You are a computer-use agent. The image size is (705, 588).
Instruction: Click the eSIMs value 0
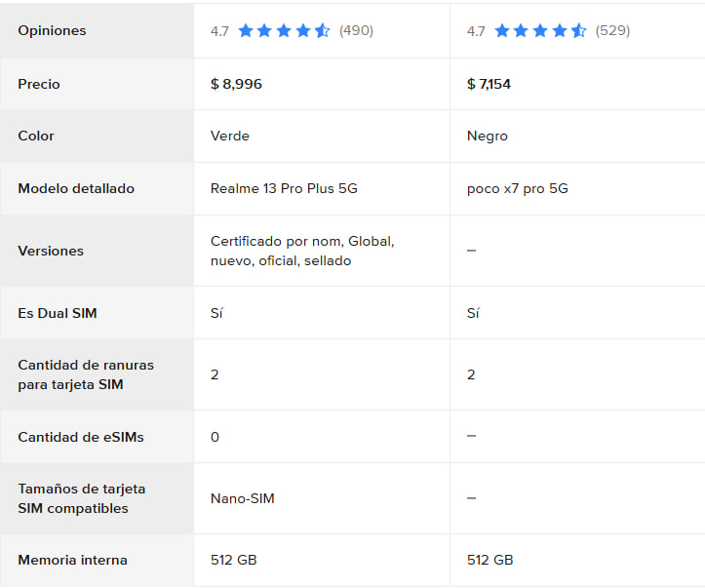tap(215, 437)
